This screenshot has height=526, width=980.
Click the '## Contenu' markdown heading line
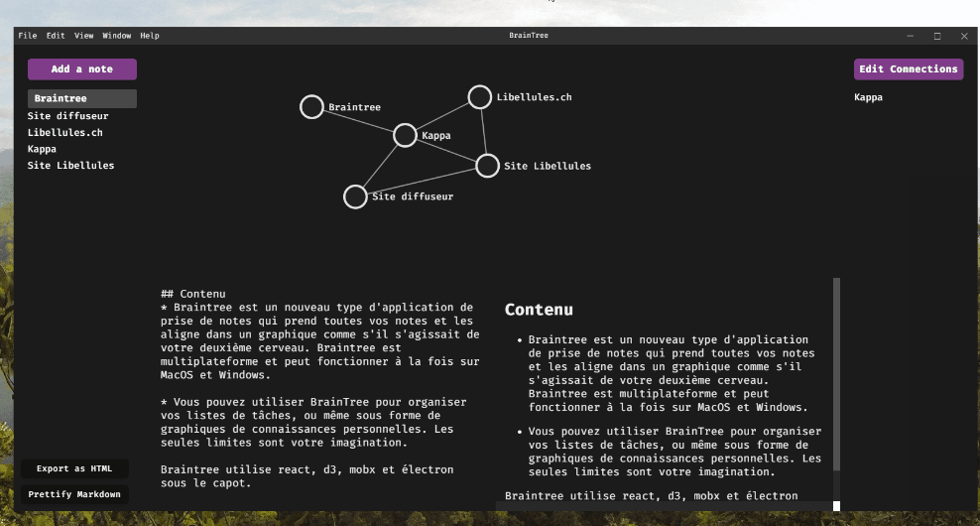point(193,294)
